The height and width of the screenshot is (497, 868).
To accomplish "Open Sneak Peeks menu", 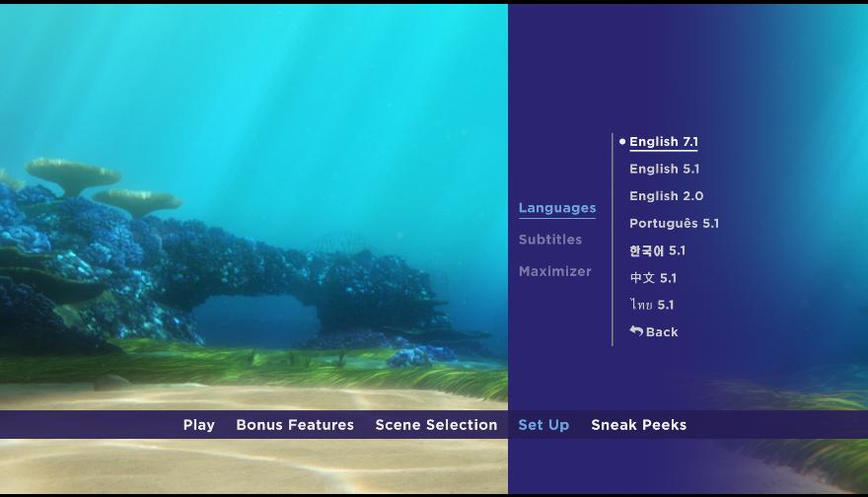I will 639,425.
